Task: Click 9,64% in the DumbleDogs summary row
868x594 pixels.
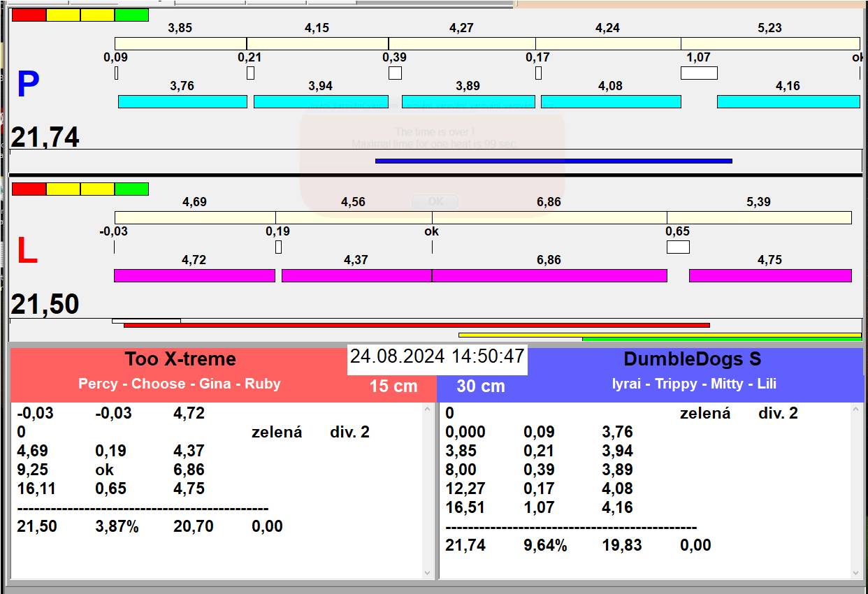Action: point(545,545)
